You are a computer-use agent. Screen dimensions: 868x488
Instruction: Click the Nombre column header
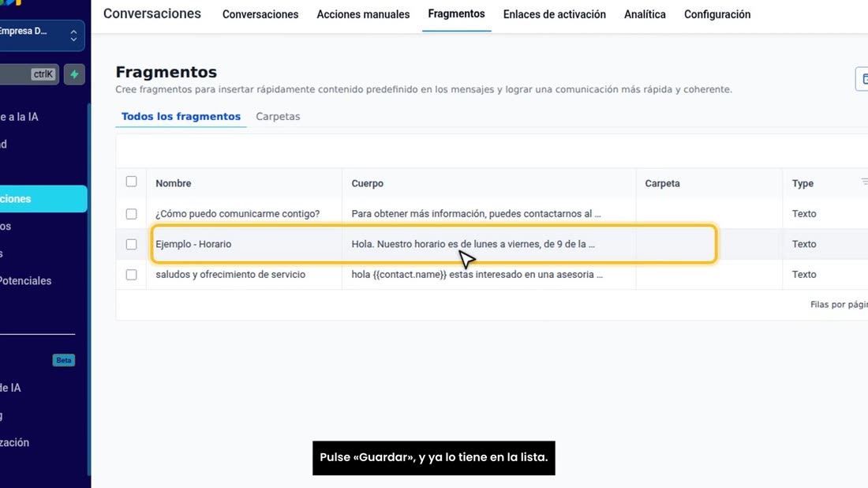[x=174, y=183]
